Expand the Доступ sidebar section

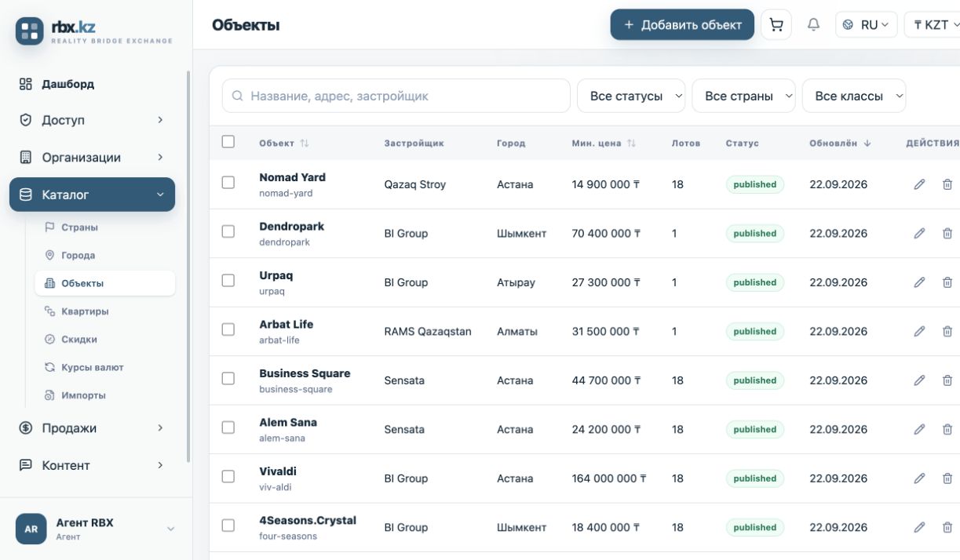(92, 120)
